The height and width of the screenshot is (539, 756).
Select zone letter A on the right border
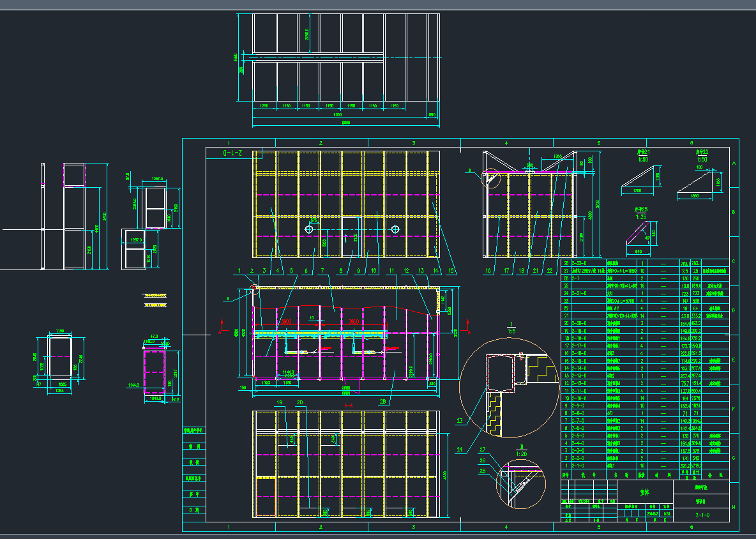point(734,163)
